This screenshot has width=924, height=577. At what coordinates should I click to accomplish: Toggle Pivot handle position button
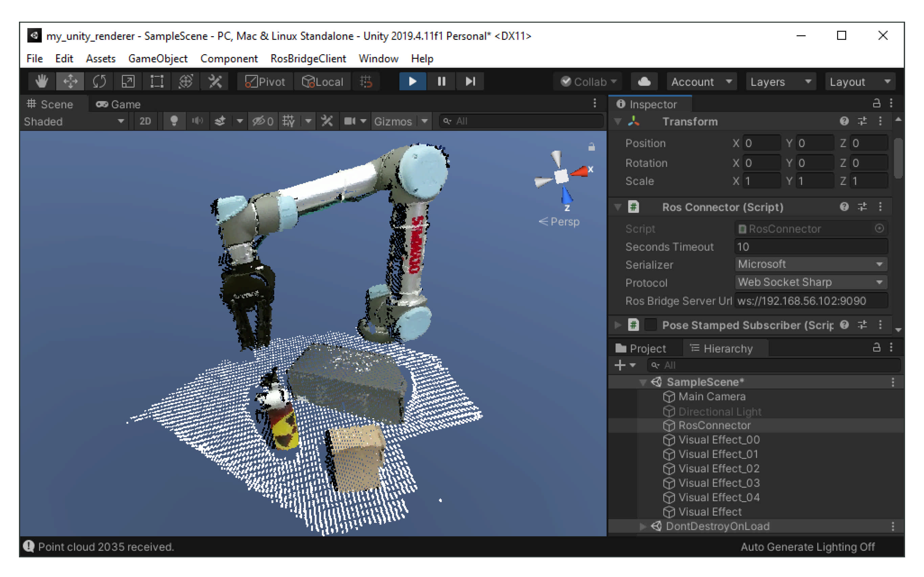(265, 82)
